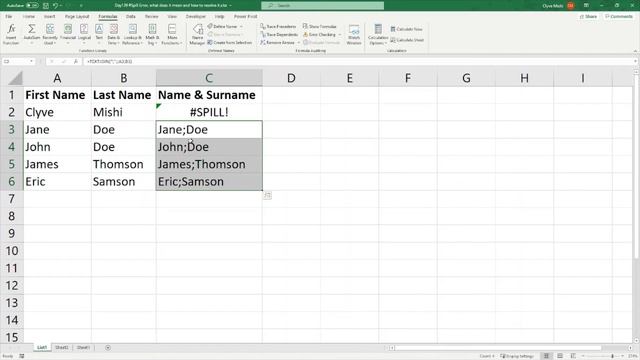The width and height of the screenshot is (640, 360).
Task: Switch to the Data tab
Action: point(131,16)
